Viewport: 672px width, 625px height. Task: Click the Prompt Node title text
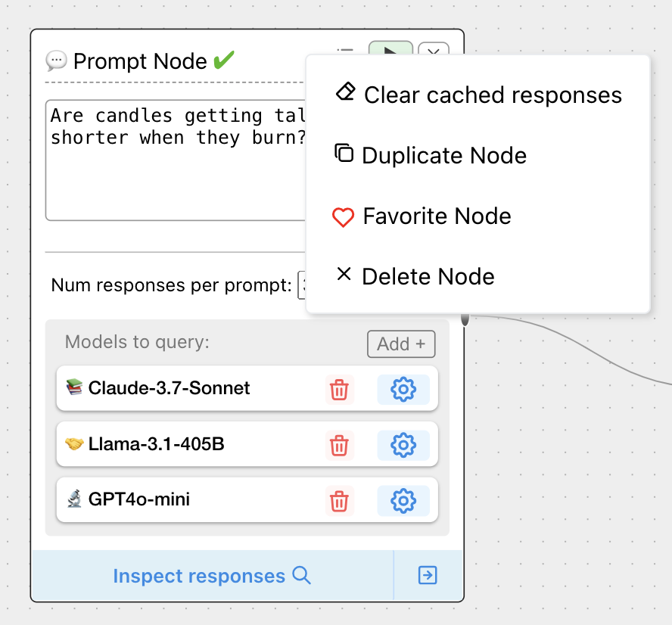pos(140,61)
